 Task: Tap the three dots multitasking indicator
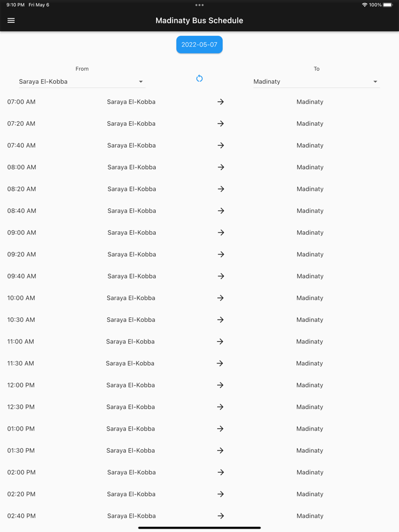click(x=199, y=5)
